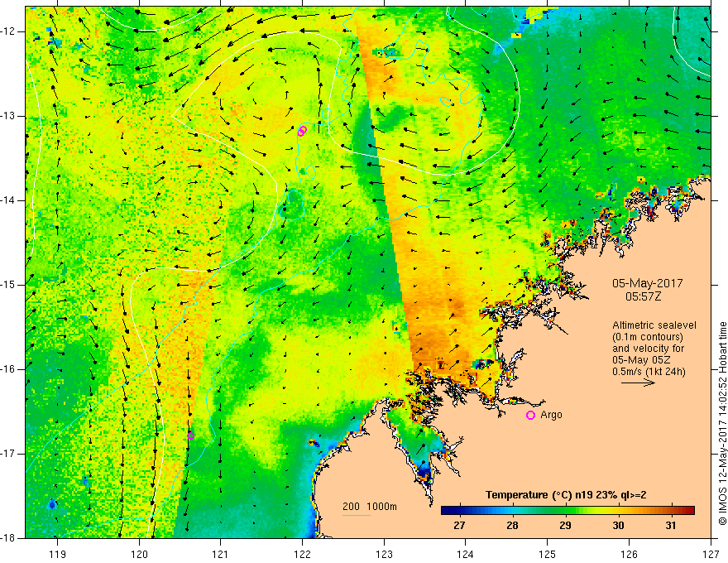
Task: Click the dark blue end of the color bar
Action: coord(447,510)
